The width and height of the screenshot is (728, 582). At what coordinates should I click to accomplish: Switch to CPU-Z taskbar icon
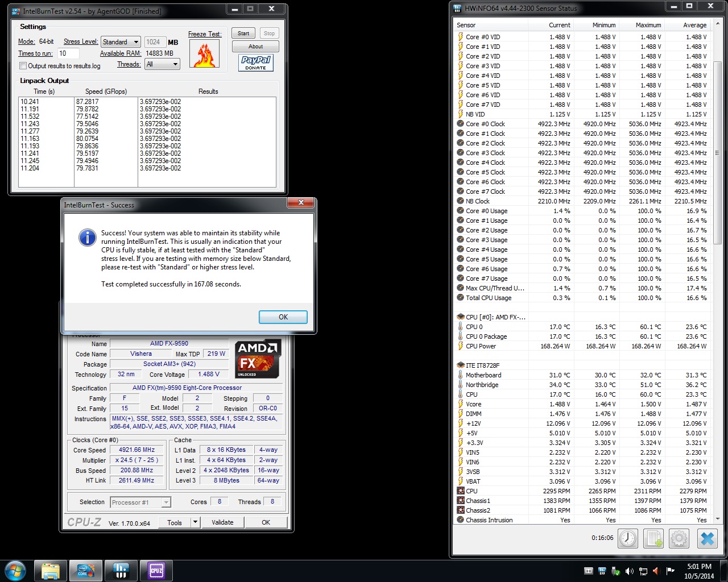tap(156, 571)
